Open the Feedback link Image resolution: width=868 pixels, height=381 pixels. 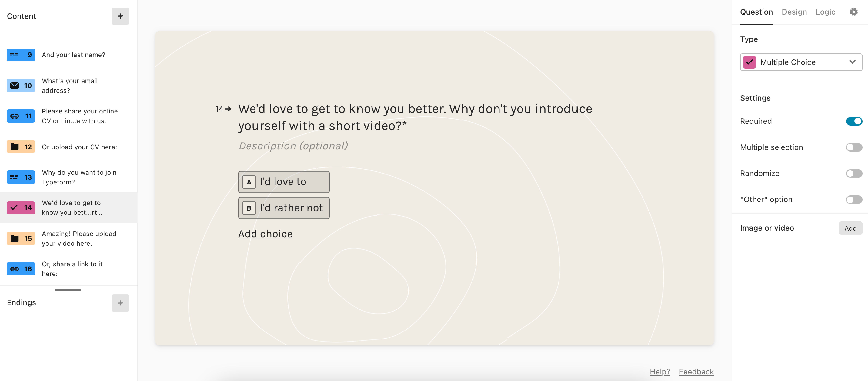coord(696,372)
